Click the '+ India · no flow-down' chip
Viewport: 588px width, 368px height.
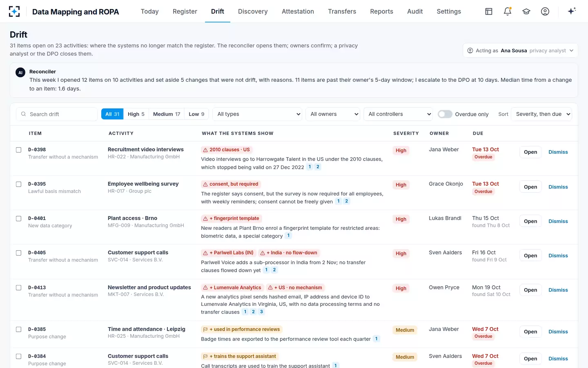pyautogui.click(x=289, y=253)
